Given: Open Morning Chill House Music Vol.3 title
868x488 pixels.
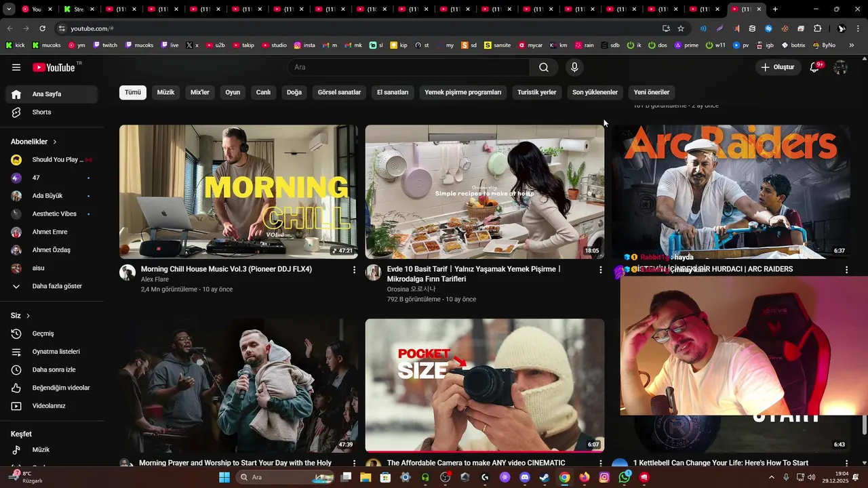Looking at the screenshot, I should click(x=226, y=269).
